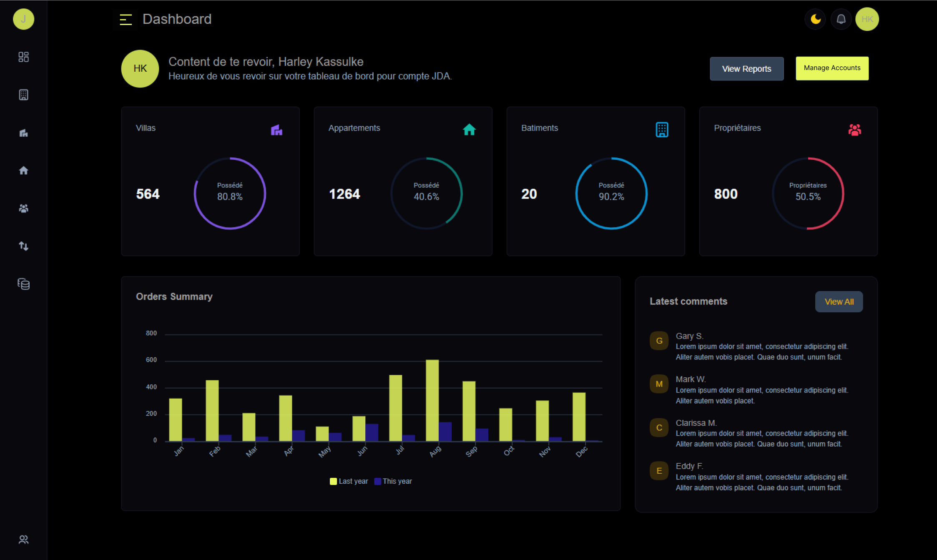Click the Manage Accounts button
The image size is (937, 560).
point(831,68)
